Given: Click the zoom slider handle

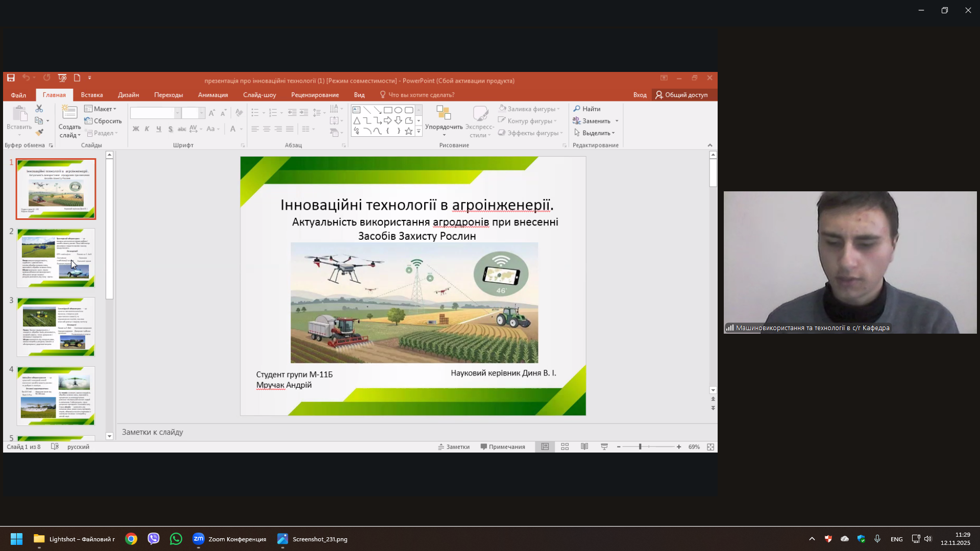Looking at the screenshot, I should point(640,447).
